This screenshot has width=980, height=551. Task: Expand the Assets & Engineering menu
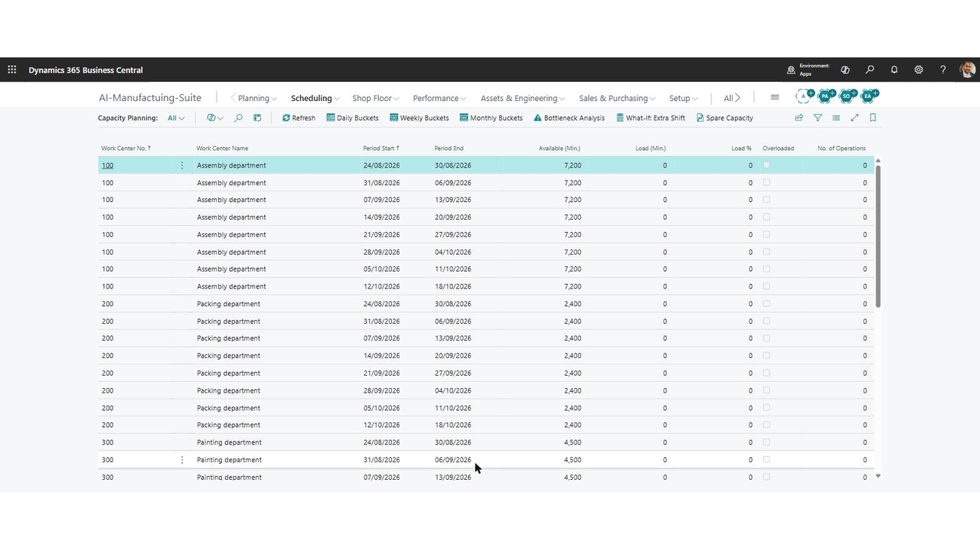523,98
